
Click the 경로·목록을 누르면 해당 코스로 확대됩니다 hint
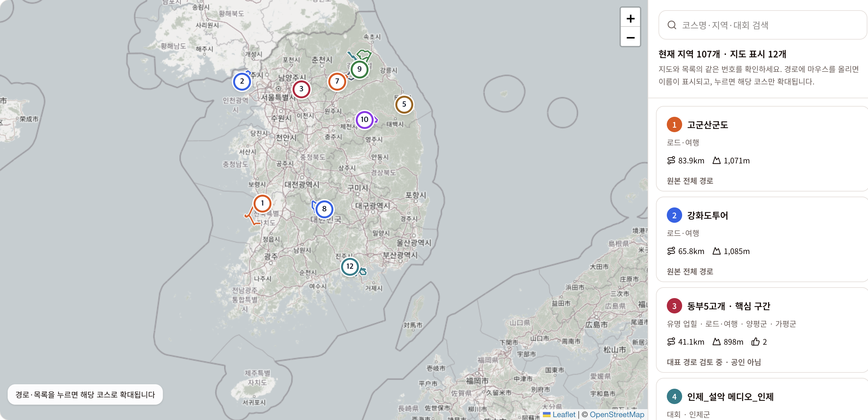point(85,394)
